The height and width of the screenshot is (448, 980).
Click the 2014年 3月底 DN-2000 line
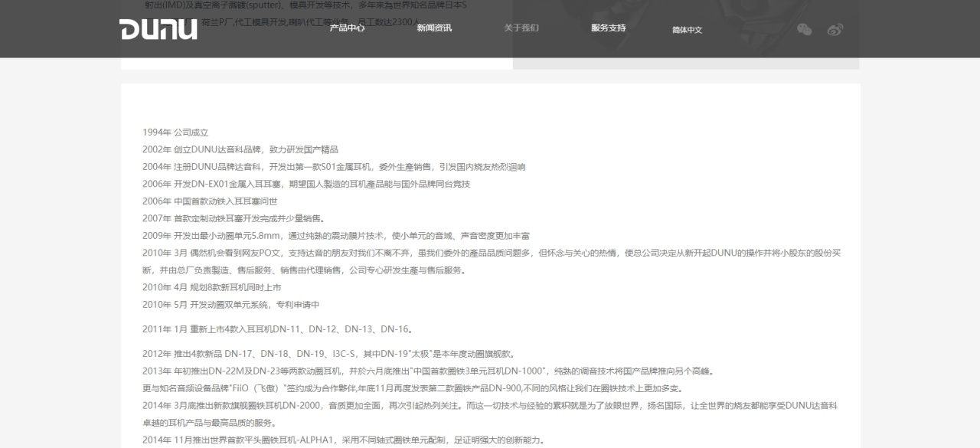(490, 414)
